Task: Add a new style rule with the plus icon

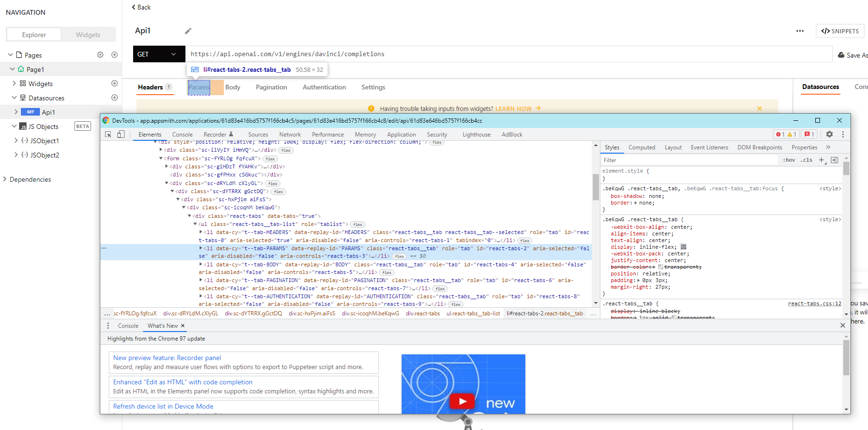Action: (x=821, y=160)
